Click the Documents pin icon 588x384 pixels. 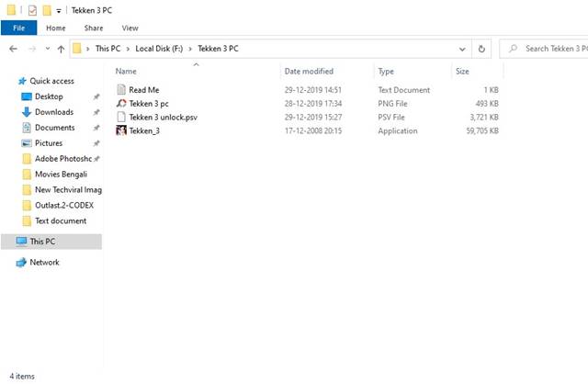96,128
